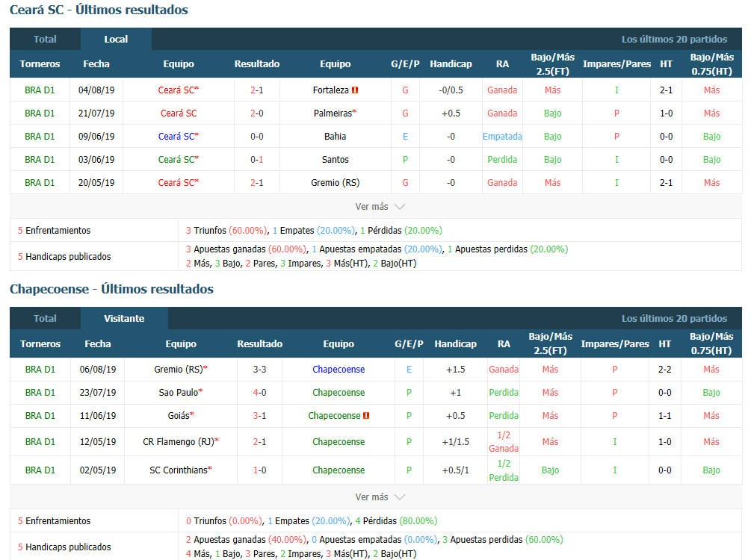751x560 pixels.
Task: Click the 3-3 result at Gremio (RS)
Action: [259, 370]
